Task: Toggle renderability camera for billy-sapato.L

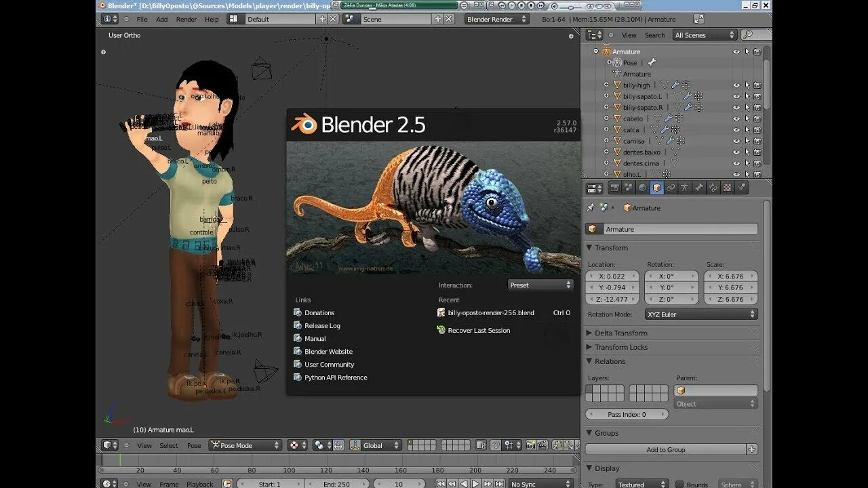Action: click(x=757, y=96)
